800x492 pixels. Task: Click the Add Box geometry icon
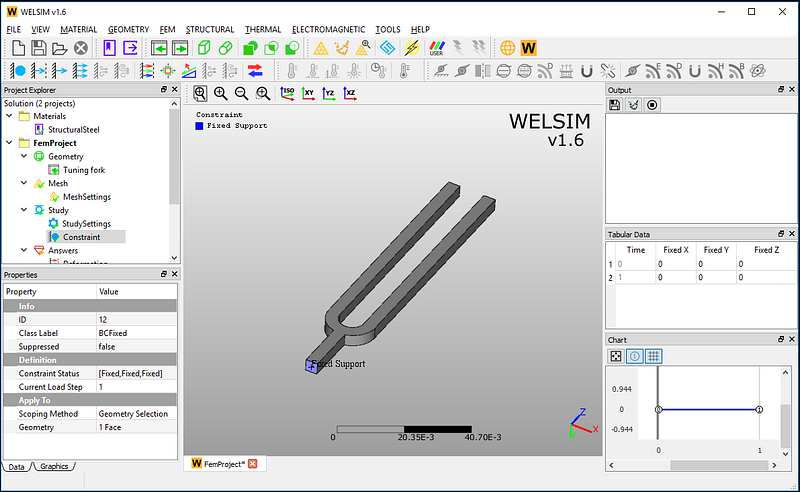click(204, 48)
